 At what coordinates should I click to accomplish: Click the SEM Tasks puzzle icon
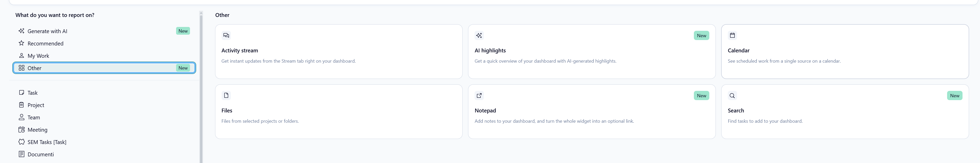(x=21, y=142)
